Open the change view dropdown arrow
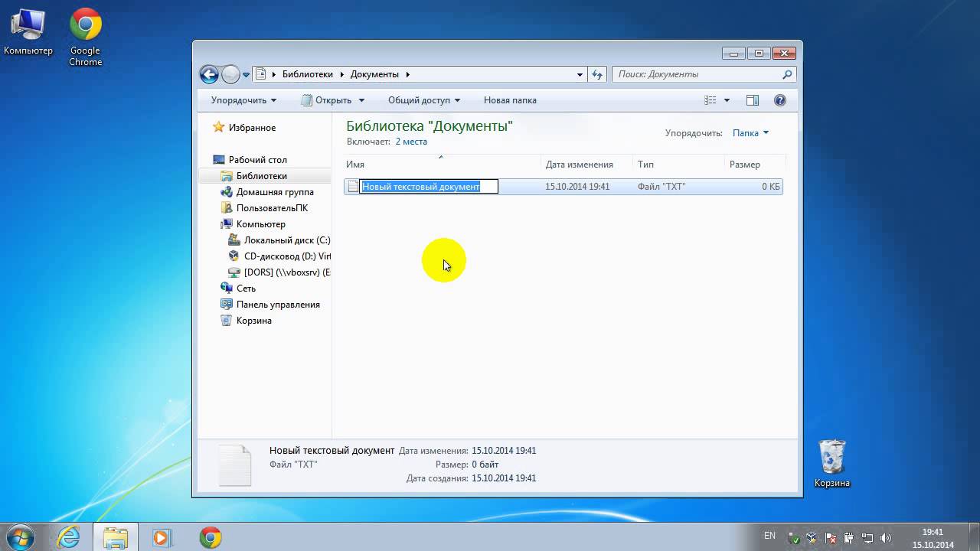Viewport: 980px width, 551px height. coord(727,100)
